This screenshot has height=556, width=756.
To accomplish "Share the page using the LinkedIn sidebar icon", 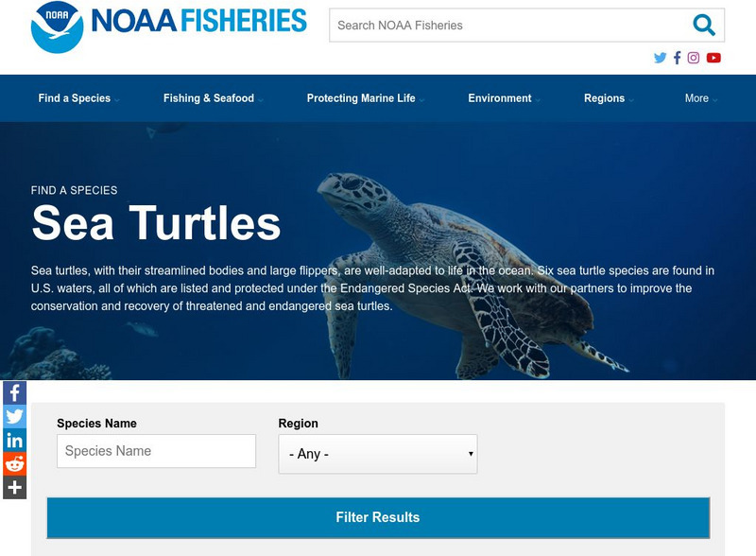I will (14, 440).
